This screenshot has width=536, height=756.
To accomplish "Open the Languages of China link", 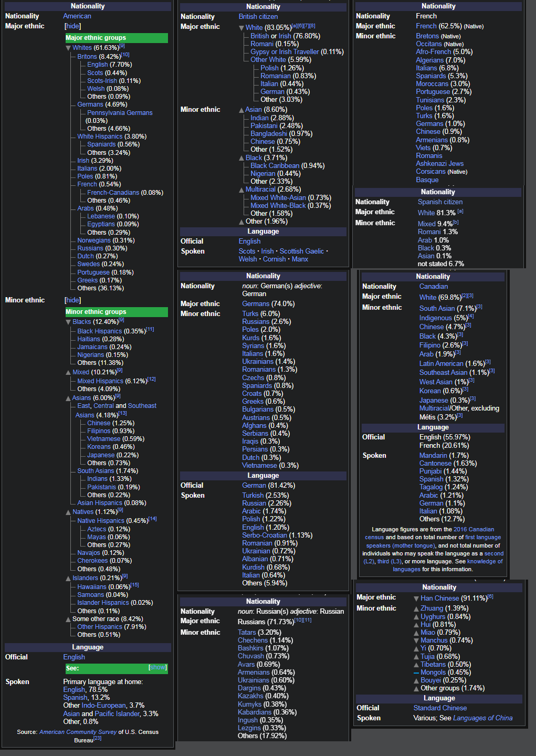I will pyautogui.click(x=483, y=718).
